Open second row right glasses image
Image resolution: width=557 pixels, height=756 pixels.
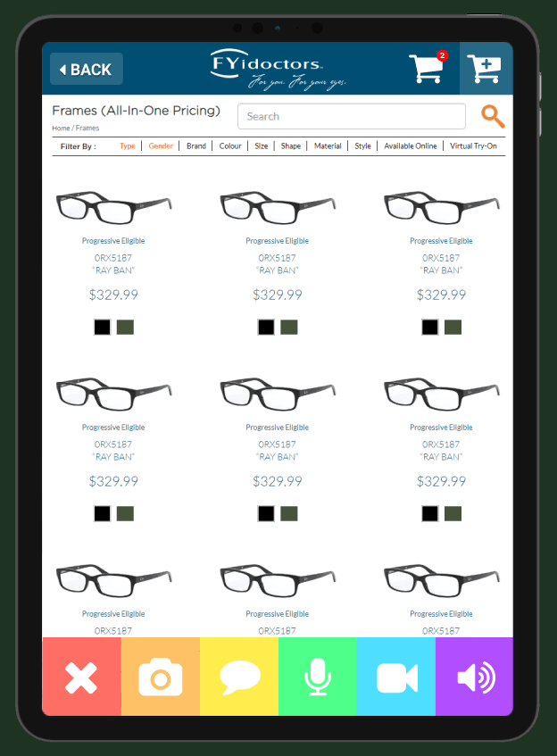pyautogui.click(x=442, y=395)
